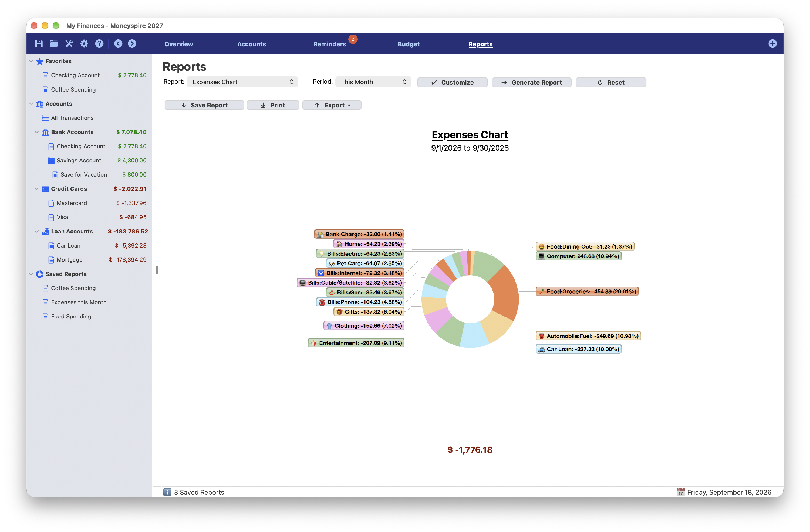
Task: Collapse the Credit Cards group
Action: 37,189
